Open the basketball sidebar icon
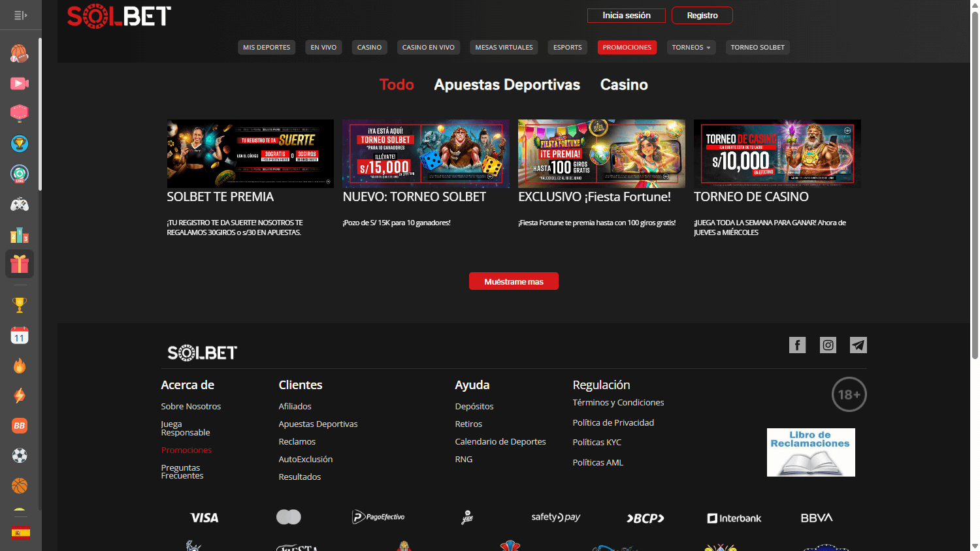The width and height of the screenshot is (980, 551). pyautogui.click(x=20, y=486)
